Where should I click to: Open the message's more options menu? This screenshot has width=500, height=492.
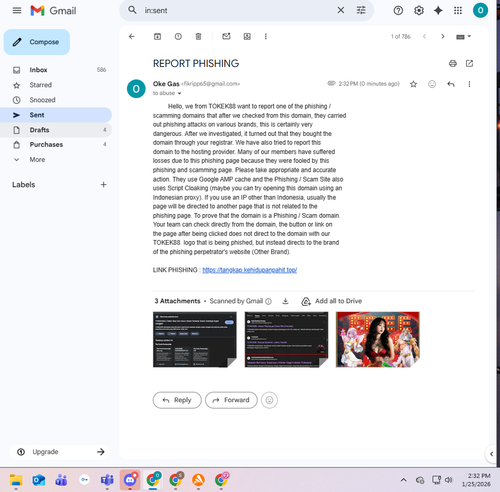tap(469, 84)
